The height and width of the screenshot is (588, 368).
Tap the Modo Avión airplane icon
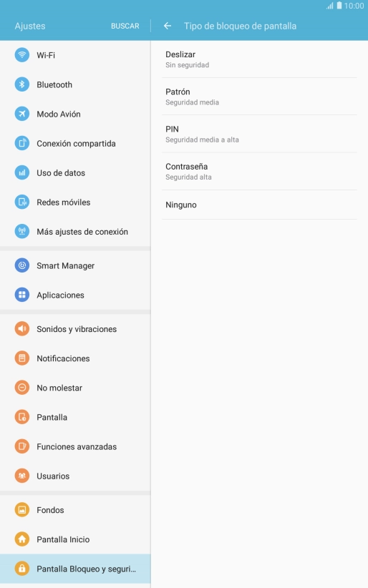pos(21,114)
